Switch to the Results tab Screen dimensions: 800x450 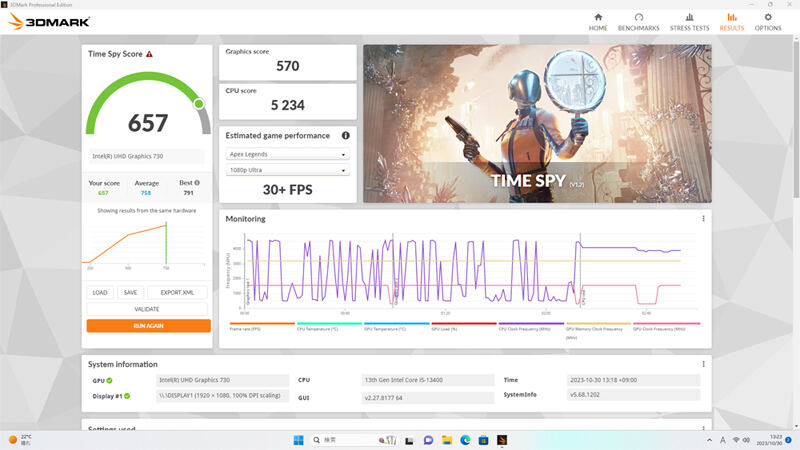point(732,22)
